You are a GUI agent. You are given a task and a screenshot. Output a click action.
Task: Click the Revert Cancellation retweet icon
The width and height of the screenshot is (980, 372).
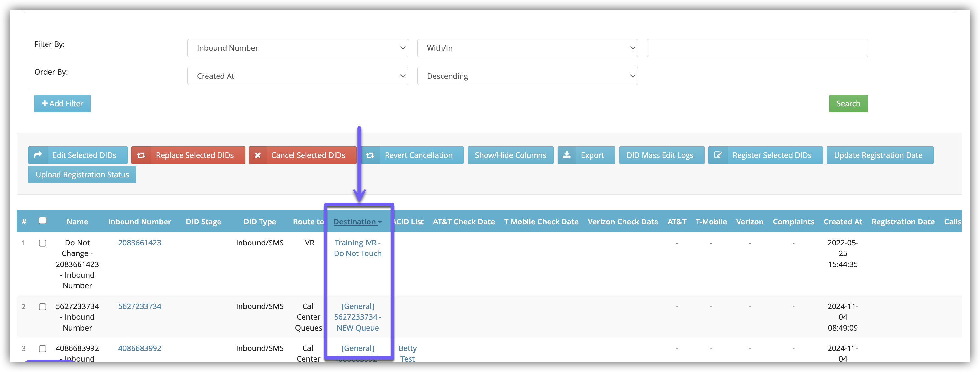point(370,155)
